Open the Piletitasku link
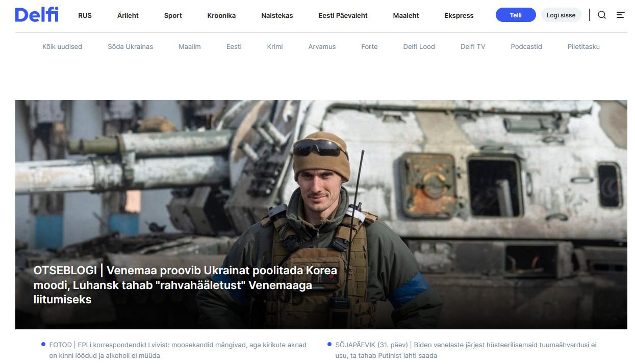This screenshot has height=364, width=635. click(583, 47)
